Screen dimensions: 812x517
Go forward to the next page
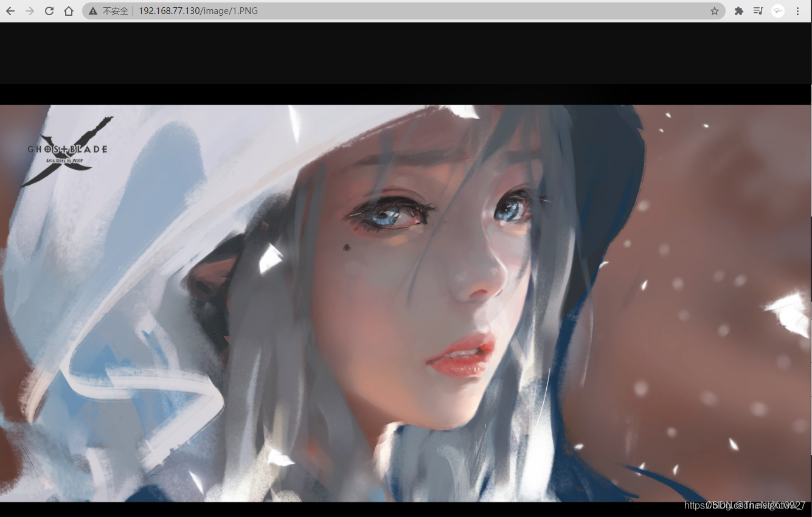[x=30, y=11]
